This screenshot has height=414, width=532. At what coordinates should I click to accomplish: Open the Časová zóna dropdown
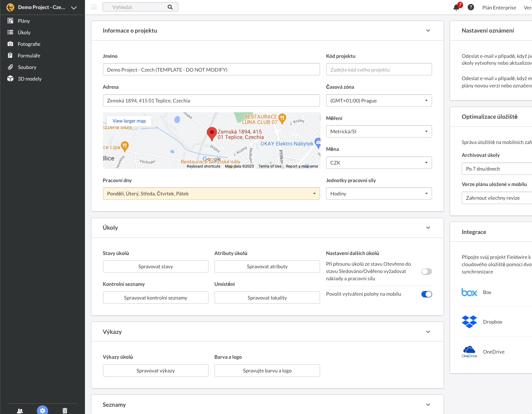379,101
